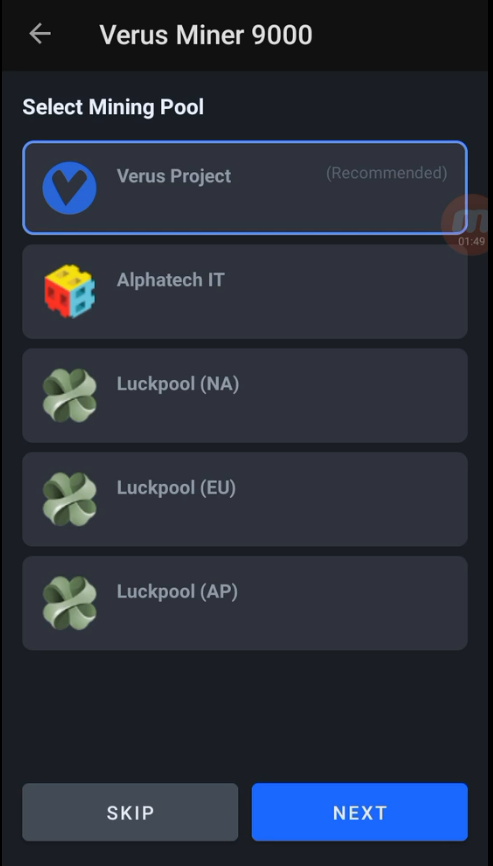This screenshot has width=493, height=866.
Task: Go back using the arrow icon
Action: coord(40,34)
